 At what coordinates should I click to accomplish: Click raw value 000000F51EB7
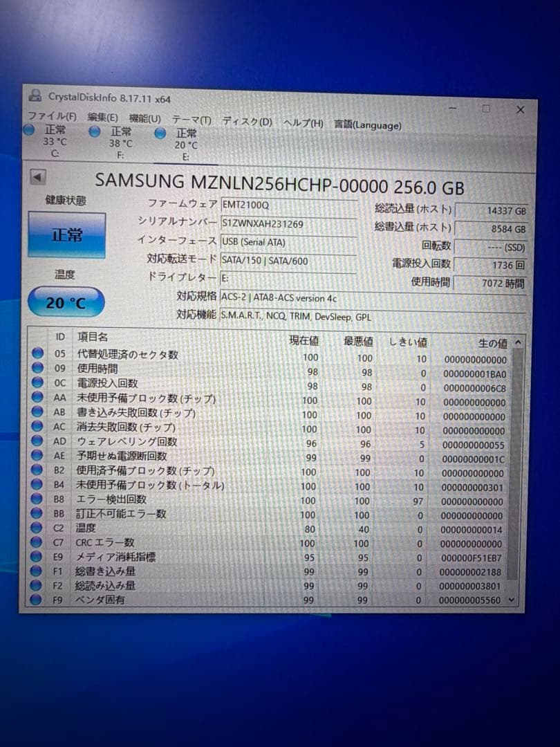[x=471, y=558]
